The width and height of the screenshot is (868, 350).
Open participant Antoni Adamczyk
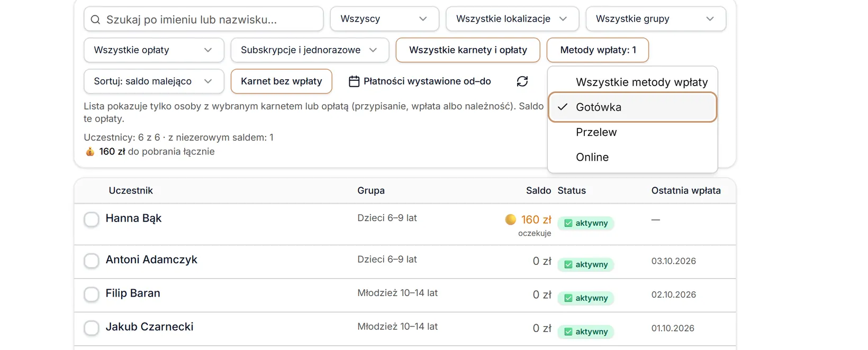151,260
